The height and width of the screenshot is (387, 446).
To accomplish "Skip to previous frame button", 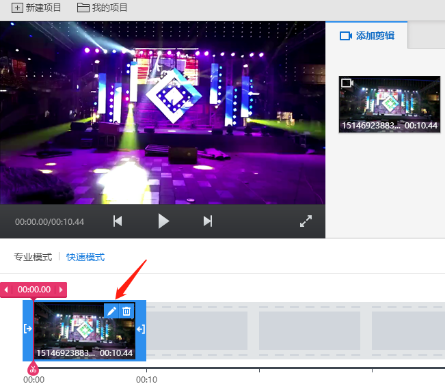I will [x=118, y=221].
